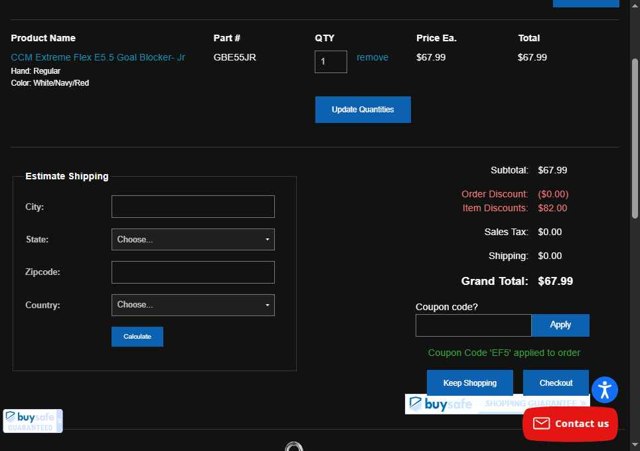Screen dimensions: 640x451
Task: Click the Apply coupon button
Action: pos(560,325)
